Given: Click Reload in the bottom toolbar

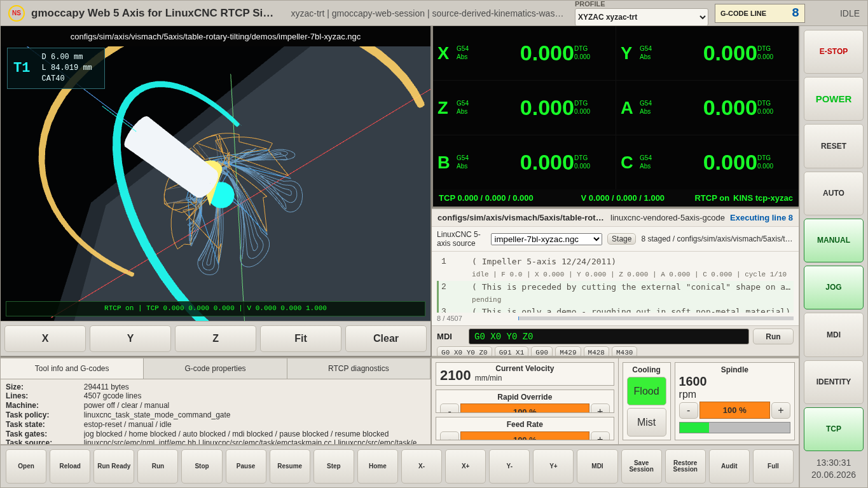Looking at the screenshot, I should (70, 466).
